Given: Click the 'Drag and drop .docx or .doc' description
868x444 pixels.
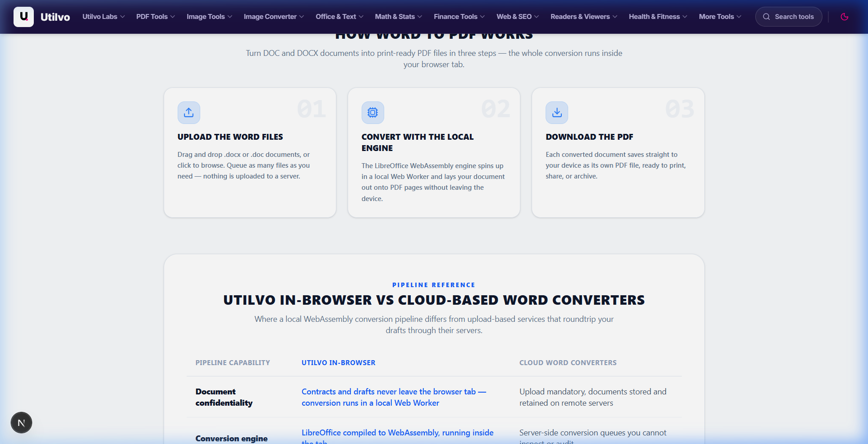Looking at the screenshot, I should [243, 165].
